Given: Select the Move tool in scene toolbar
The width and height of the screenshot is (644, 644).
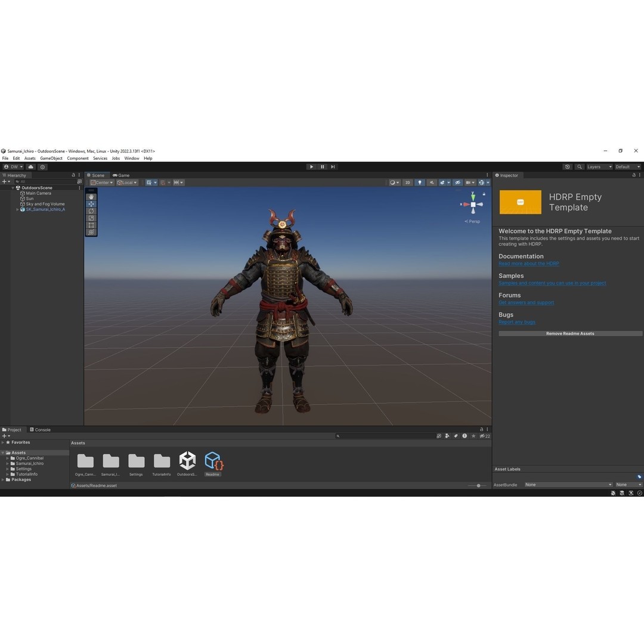Looking at the screenshot, I should point(91,204).
